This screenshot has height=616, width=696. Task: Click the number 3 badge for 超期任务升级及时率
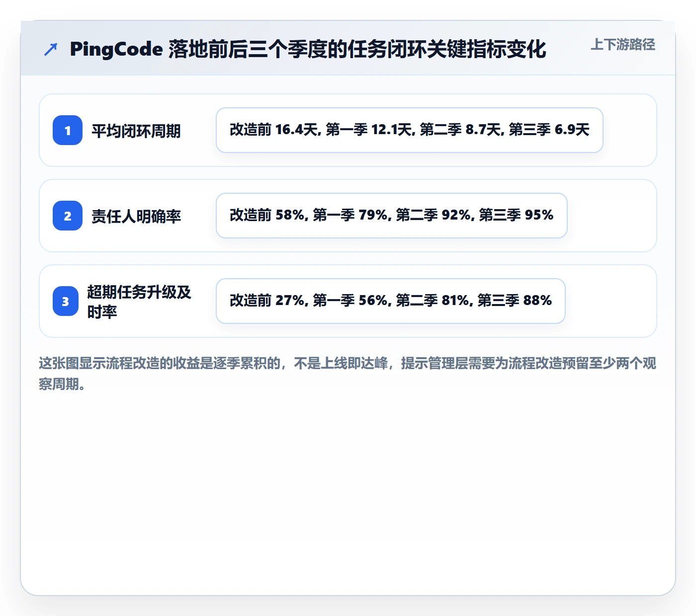click(66, 301)
